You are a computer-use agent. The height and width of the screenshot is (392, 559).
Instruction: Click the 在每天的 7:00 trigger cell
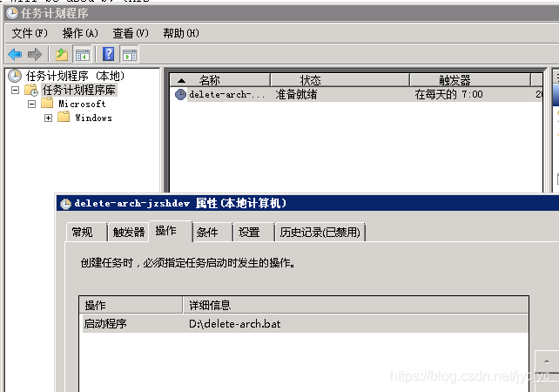pos(448,95)
